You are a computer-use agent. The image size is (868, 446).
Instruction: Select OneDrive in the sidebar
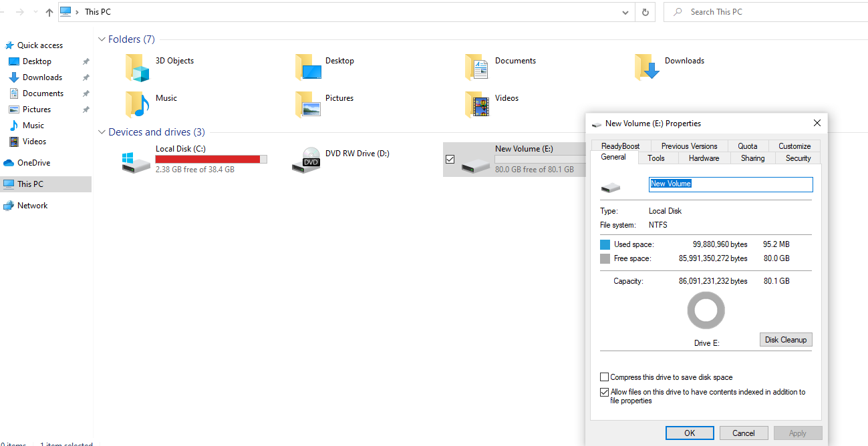pos(32,162)
